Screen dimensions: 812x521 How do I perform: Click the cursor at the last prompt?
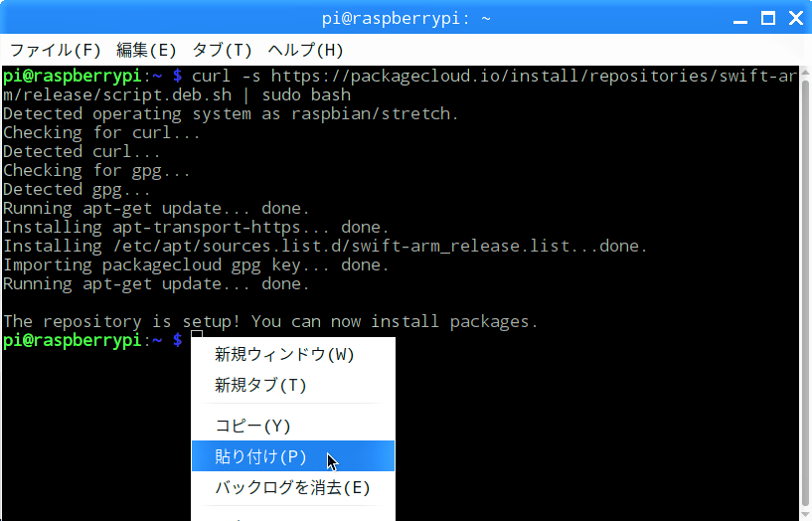[196, 341]
